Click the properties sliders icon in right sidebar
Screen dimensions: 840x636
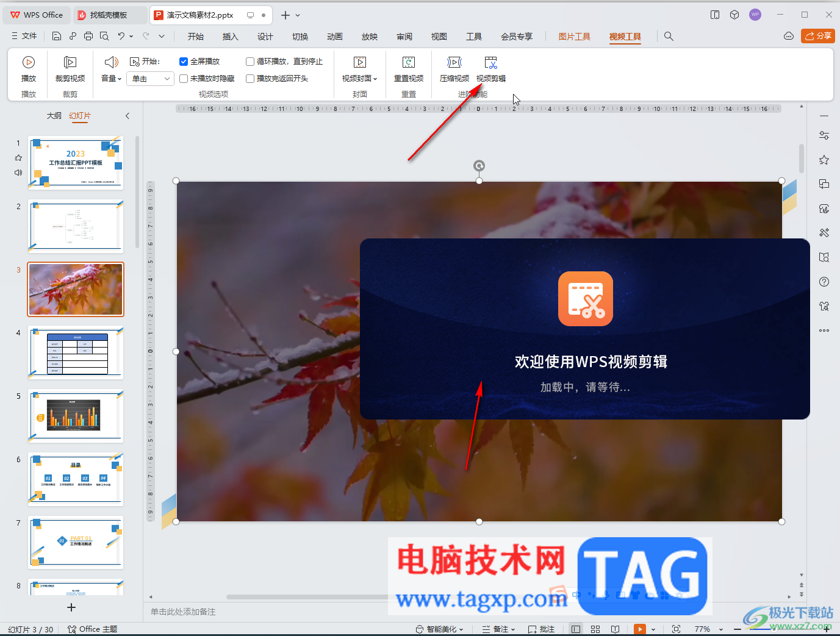coord(824,135)
